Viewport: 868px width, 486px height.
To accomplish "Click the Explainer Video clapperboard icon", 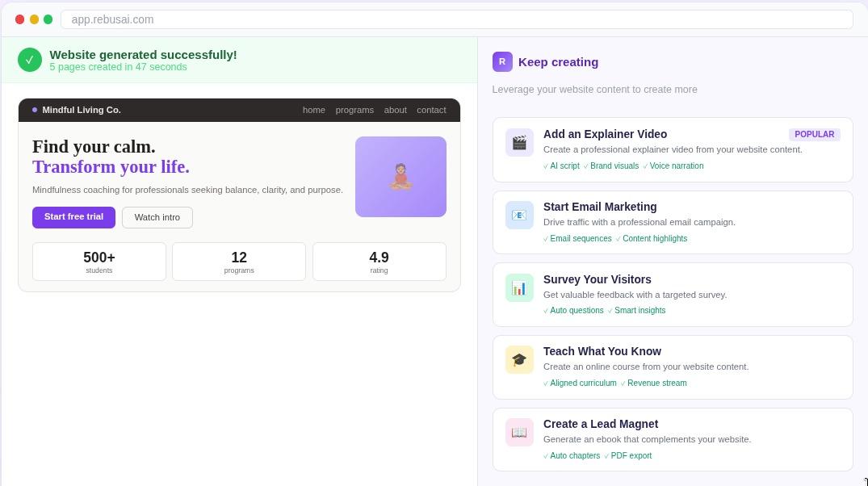I will pos(519,142).
